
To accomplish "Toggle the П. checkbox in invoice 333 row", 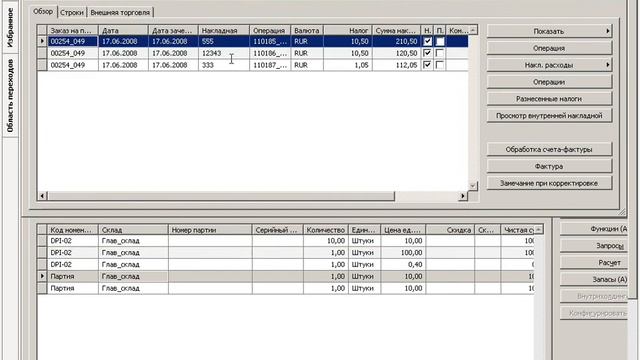I will tap(440, 65).
